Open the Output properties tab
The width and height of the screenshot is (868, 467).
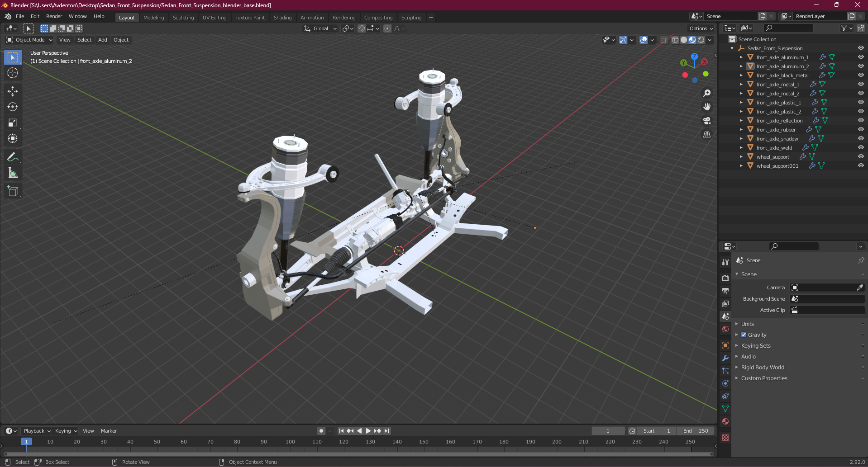click(x=725, y=291)
